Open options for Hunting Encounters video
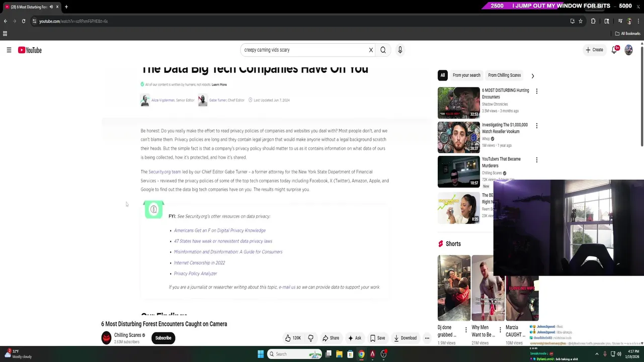The height and width of the screenshot is (362, 644). pos(536,91)
